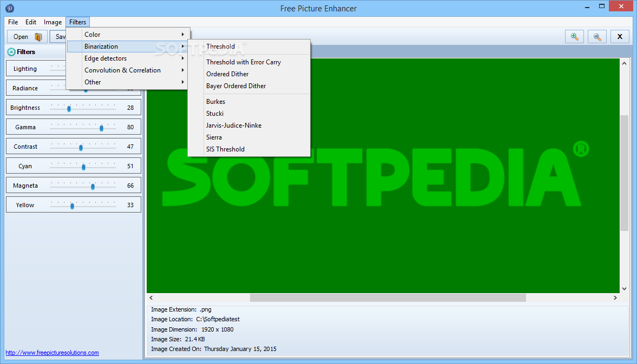Click the Contrast slider handle

pos(81,147)
